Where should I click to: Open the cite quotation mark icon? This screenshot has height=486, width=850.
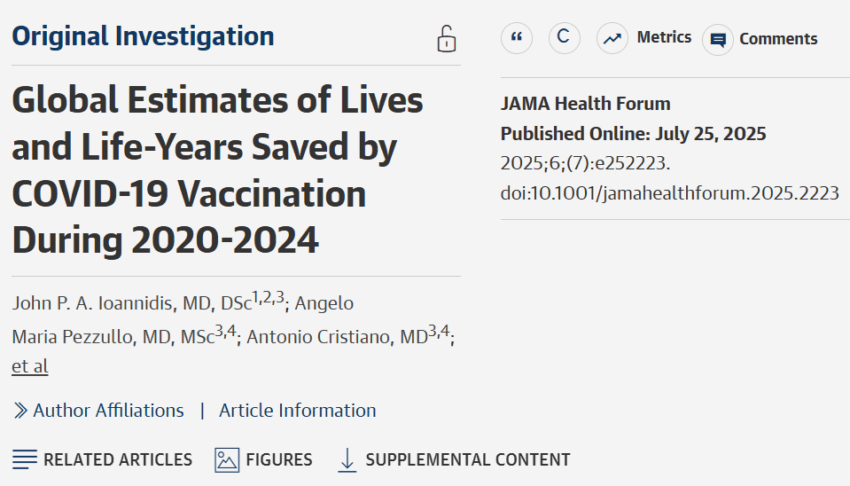click(517, 38)
